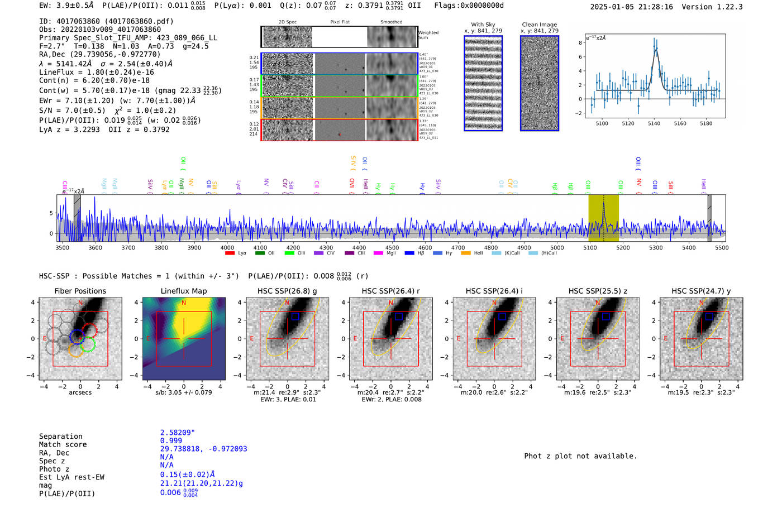Viewport: 782px width, 532px height.
Task: Open the Clean Image cutout
Action: click(x=540, y=83)
